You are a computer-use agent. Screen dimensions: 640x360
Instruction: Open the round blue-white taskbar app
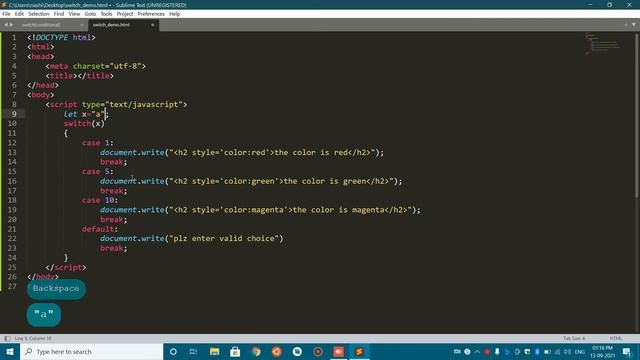tap(297, 351)
